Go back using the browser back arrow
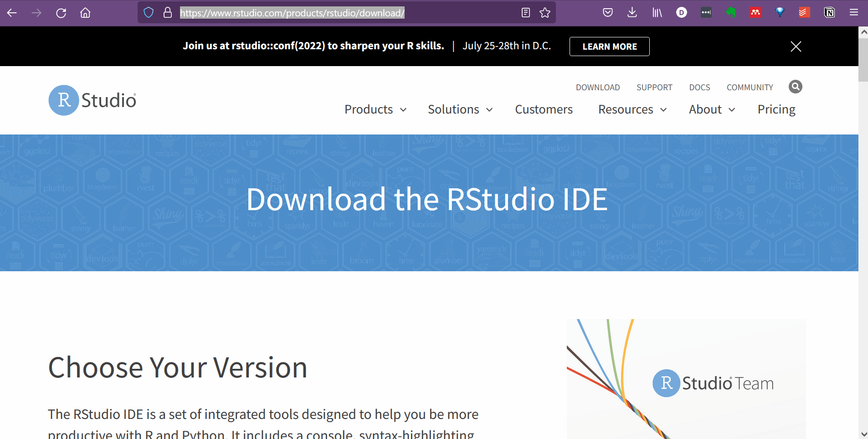 [x=12, y=13]
